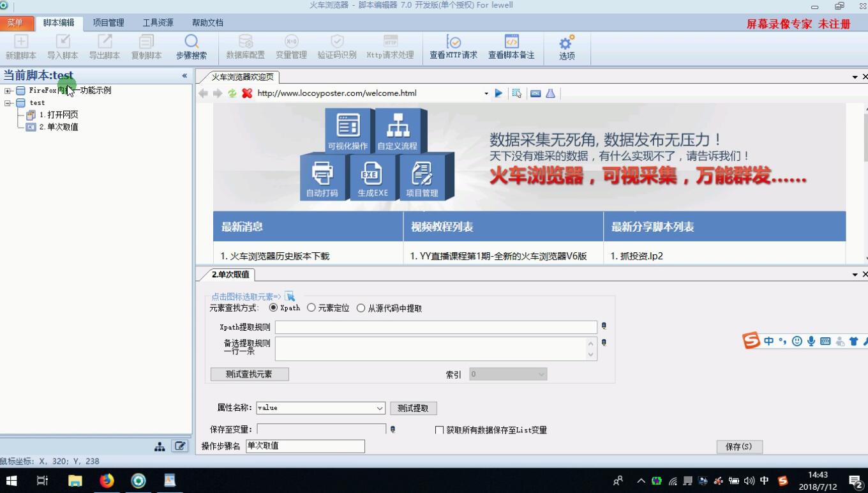Click the 新建脚本 new script icon
This screenshot has height=493, width=868.
[x=21, y=48]
